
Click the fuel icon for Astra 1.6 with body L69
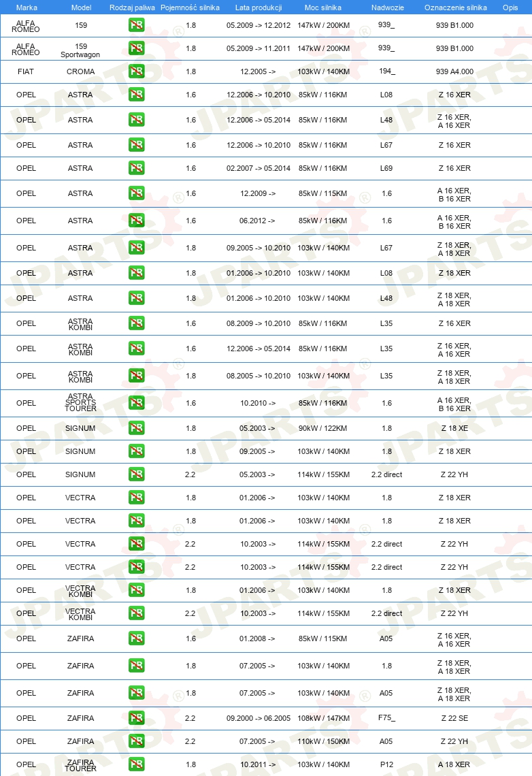(x=137, y=168)
